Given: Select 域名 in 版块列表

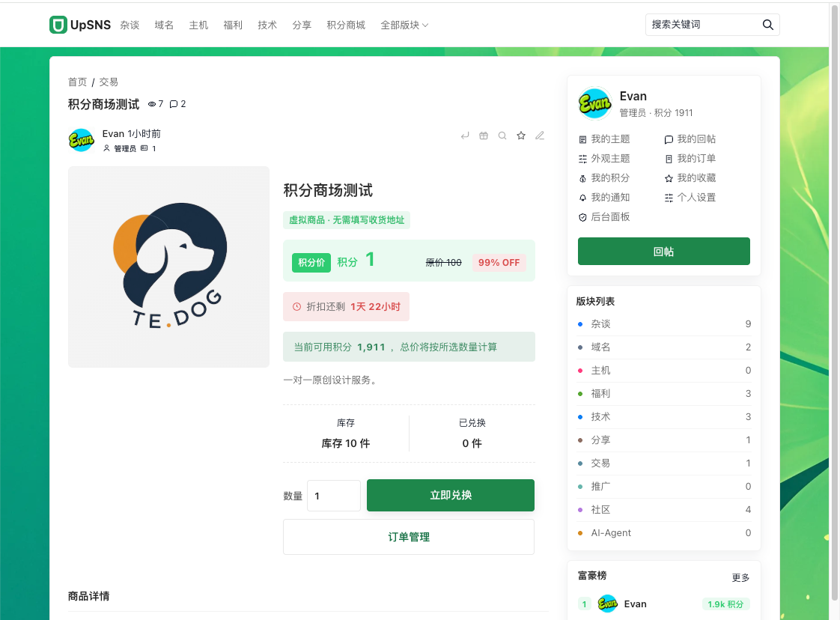Looking at the screenshot, I should point(664,347).
